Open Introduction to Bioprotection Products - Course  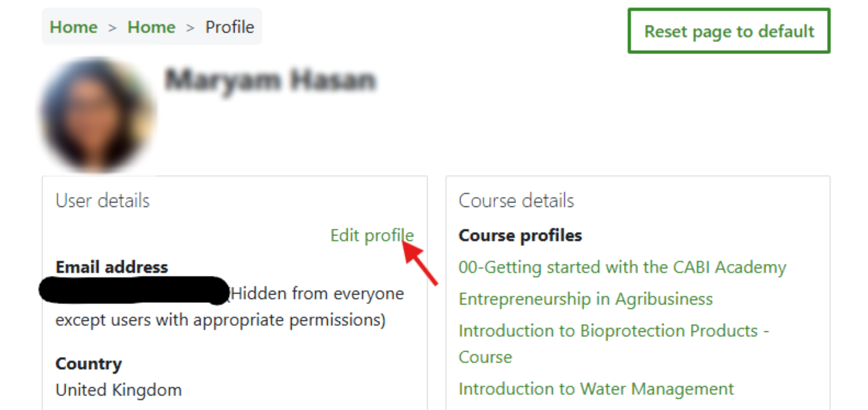[613, 331]
